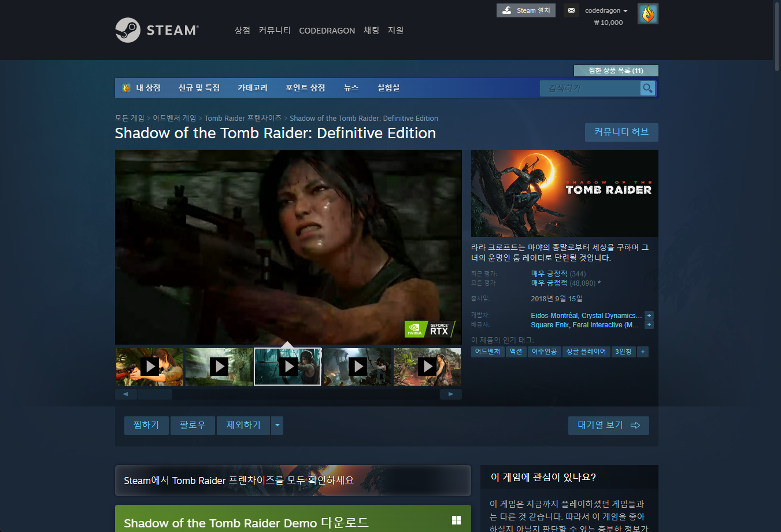Click the thumbnail strip left arrow

click(x=125, y=394)
